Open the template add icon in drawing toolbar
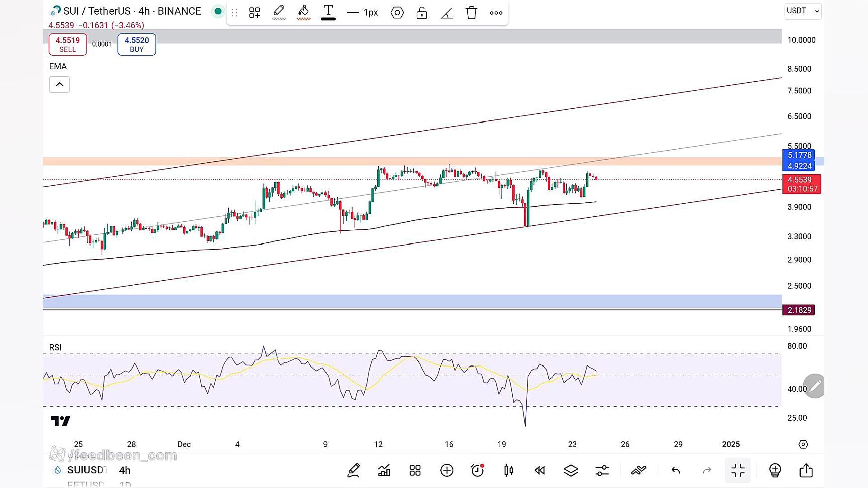 (x=255, y=13)
